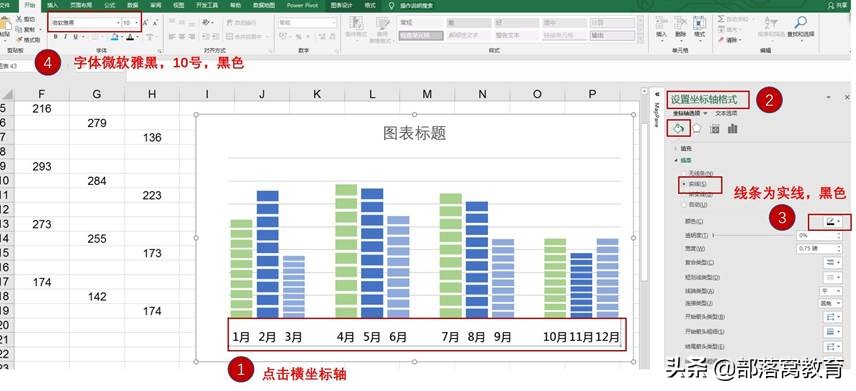Select the Fill & Line paint bucket icon
Image resolution: width=856 pixels, height=391 pixels.
[x=678, y=128]
